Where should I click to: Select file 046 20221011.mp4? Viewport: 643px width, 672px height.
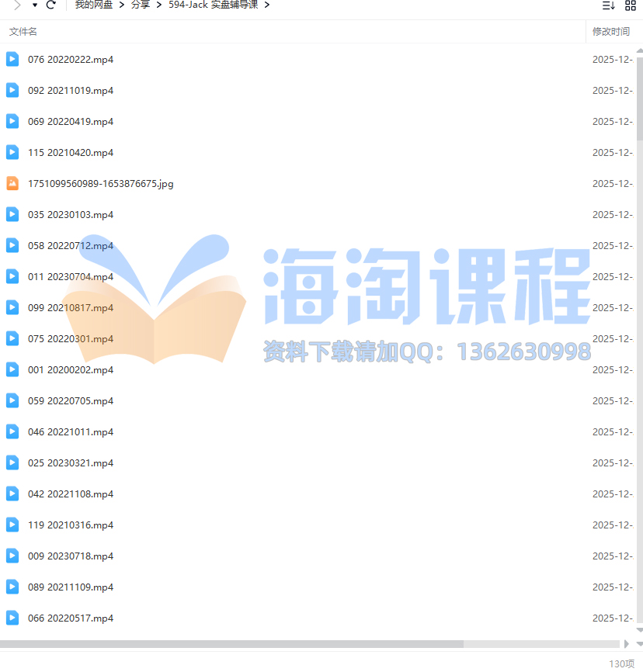[71, 431]
